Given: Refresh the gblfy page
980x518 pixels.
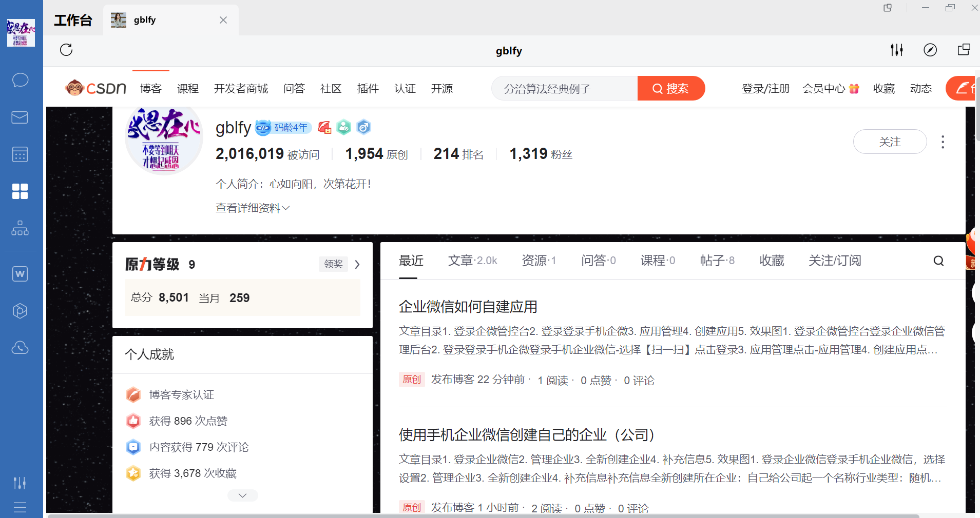Looking at the screenshot, I should click(66, 50).
